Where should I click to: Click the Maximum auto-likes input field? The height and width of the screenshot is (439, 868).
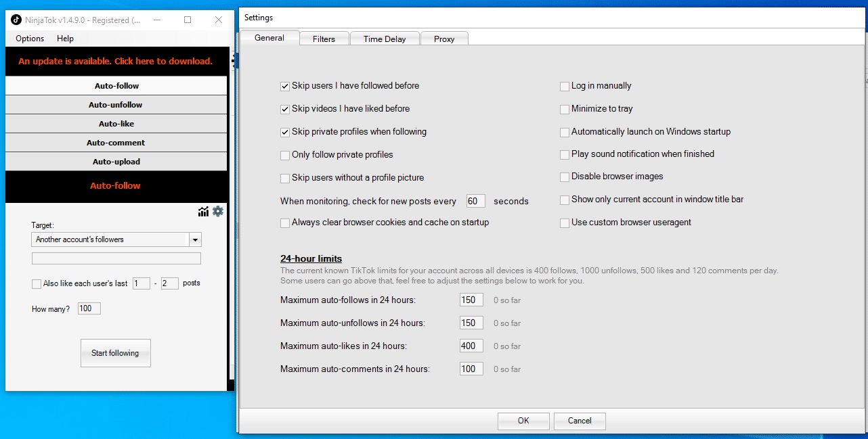471,346
